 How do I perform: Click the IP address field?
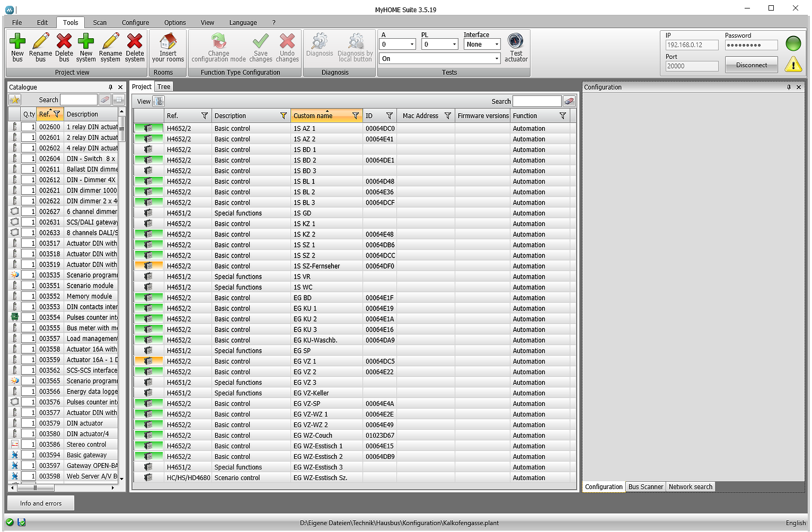click(692, 45)
